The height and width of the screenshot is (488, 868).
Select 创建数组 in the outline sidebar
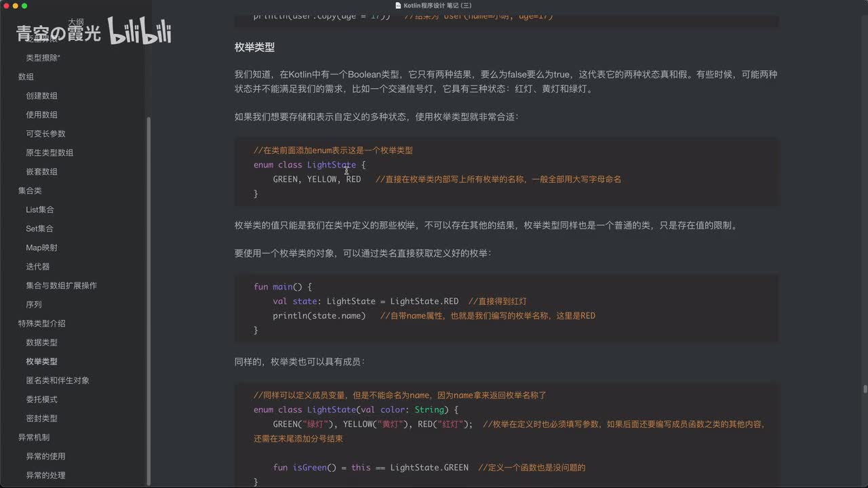[41, 96]
